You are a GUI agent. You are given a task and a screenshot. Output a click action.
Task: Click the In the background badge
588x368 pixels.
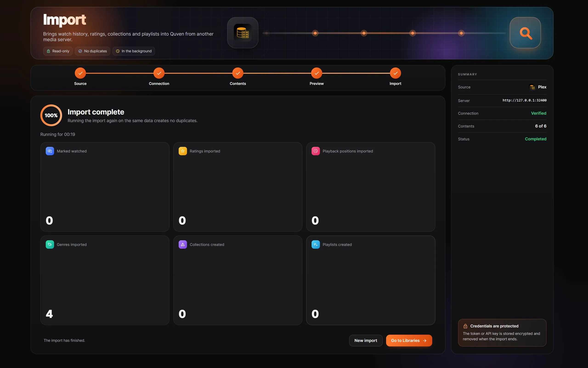point(134,51)
